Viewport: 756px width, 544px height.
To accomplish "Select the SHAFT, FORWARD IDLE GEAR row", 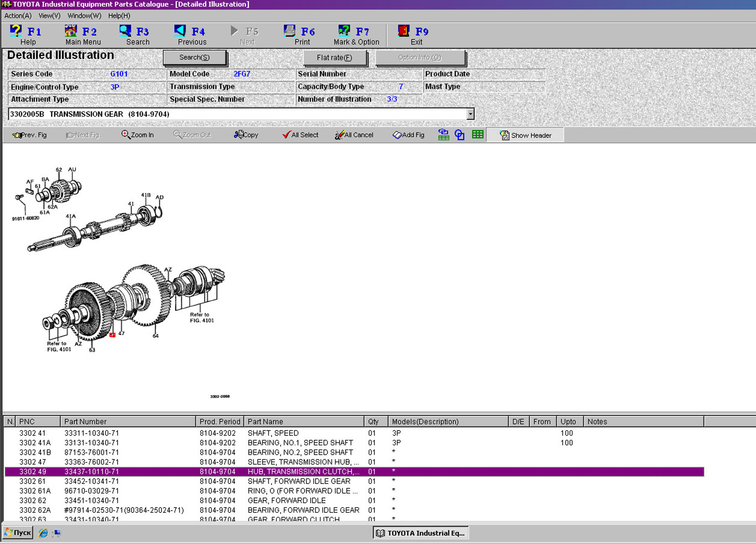I will coord(299,481).
